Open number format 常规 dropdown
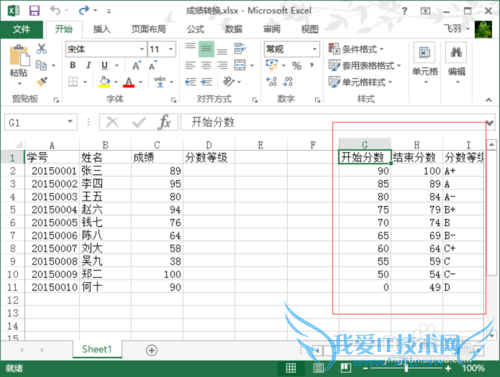 [314, 49]
